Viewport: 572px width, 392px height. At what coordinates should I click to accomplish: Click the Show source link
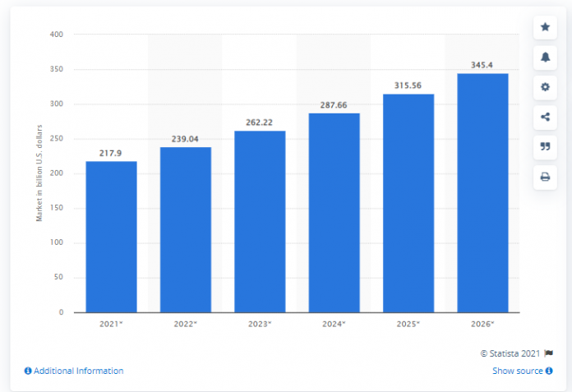coord(517,371)
